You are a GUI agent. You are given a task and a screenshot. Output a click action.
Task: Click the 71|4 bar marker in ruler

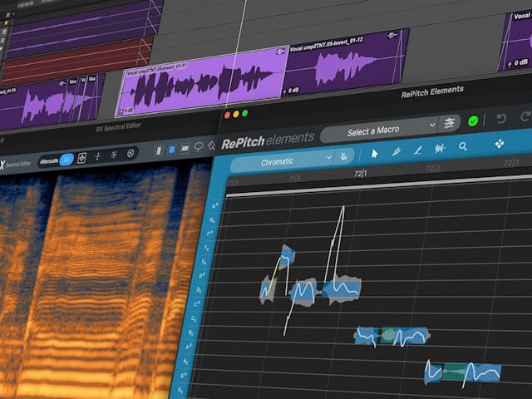click(294, 178)
